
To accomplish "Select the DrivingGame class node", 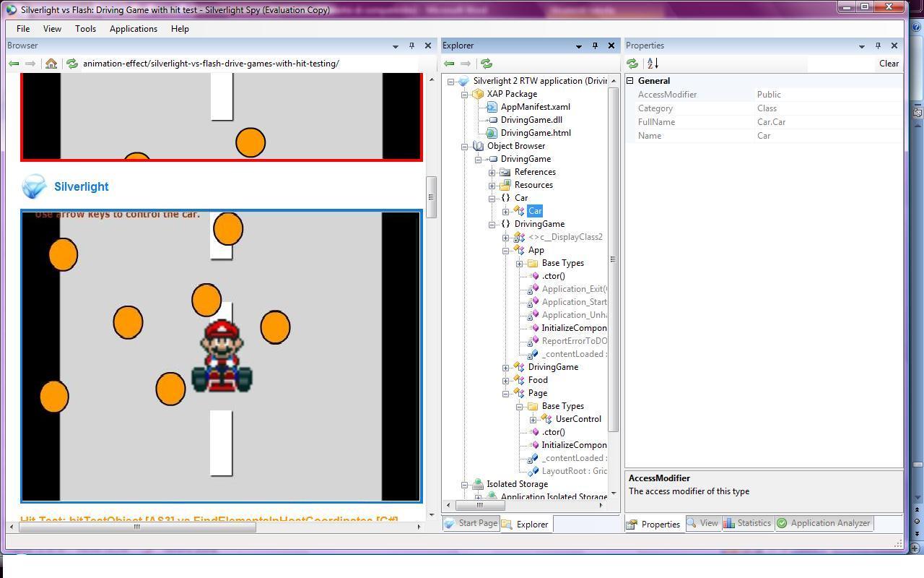I will point(553,367).
